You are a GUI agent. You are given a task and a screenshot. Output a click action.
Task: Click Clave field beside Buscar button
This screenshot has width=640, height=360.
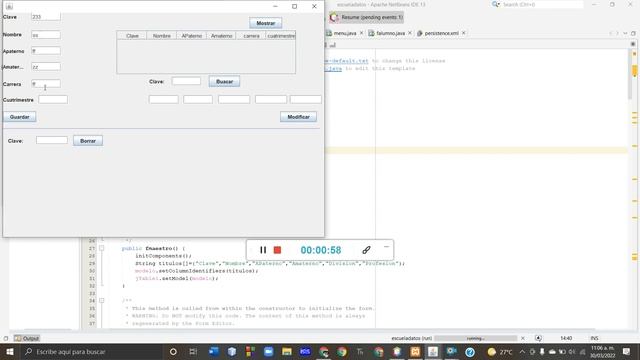pos(186,81)
